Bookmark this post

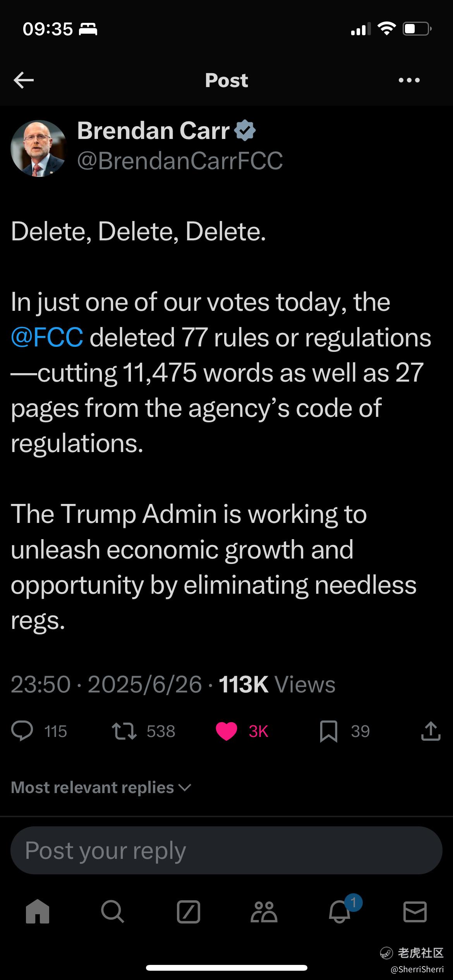pyautogui.click(x=329, y=731)
